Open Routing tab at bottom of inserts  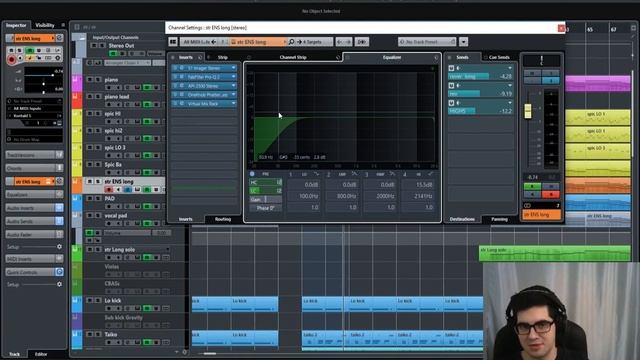click(223, 219)
